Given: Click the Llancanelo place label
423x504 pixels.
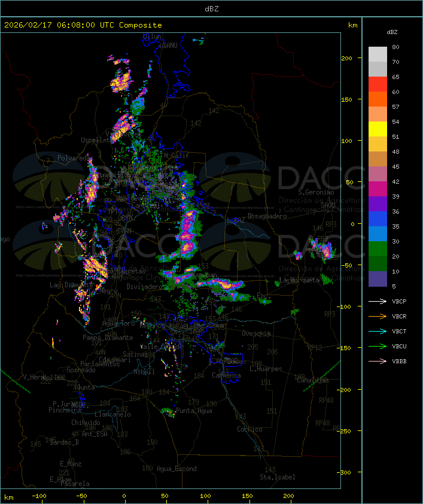Looking at the screenshot, I should 112,414.
